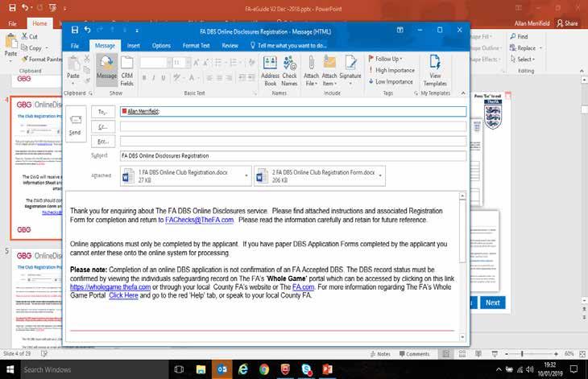Switch to the Review ribbon tab

230,46
